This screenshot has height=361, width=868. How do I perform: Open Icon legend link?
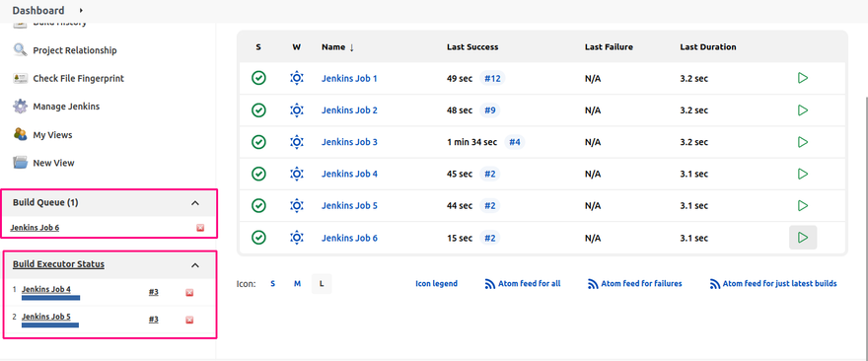point(436,283)
